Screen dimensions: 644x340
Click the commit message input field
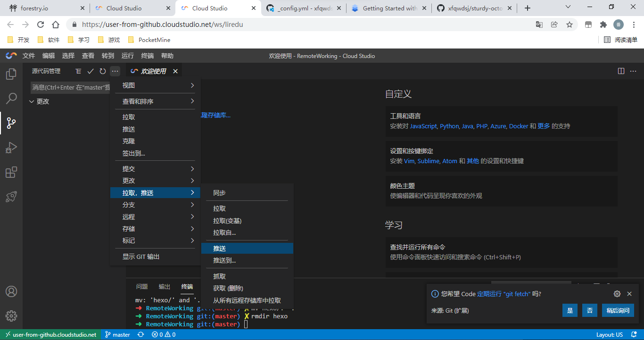click(x=71, y=87)
